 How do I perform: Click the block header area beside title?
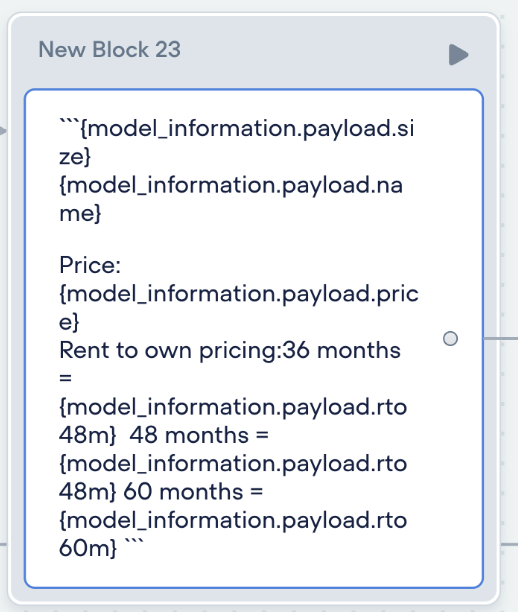click(312, 51)
